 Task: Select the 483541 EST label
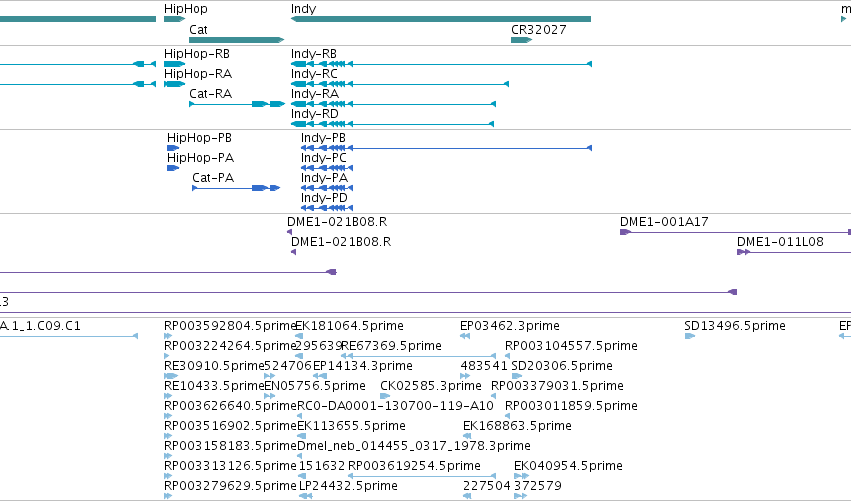coord(484,366)
